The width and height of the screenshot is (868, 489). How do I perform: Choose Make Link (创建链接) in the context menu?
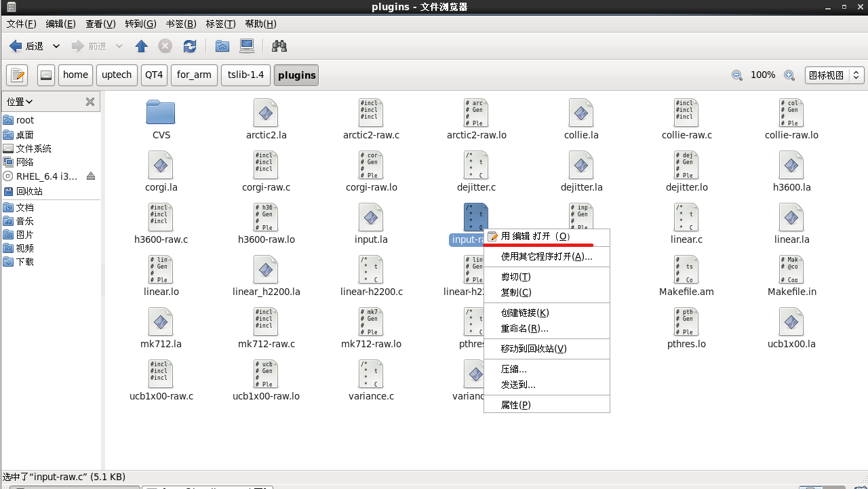547,313
